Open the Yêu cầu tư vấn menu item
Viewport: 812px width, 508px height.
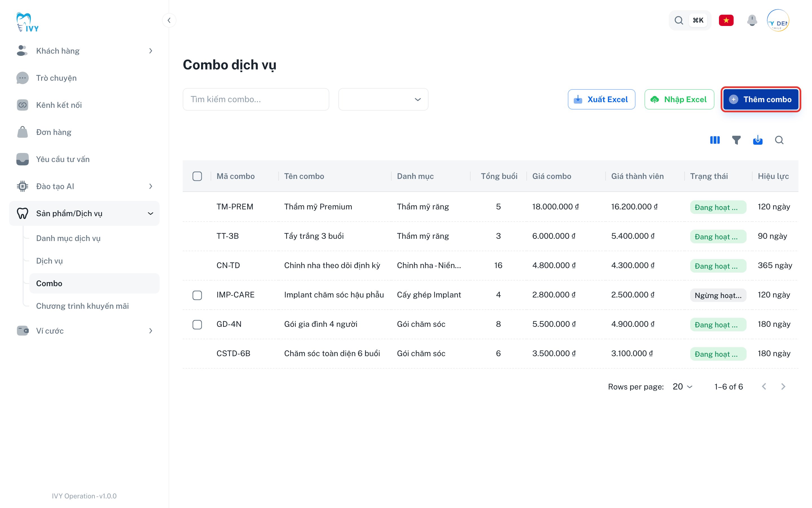[x=84, y=159]
